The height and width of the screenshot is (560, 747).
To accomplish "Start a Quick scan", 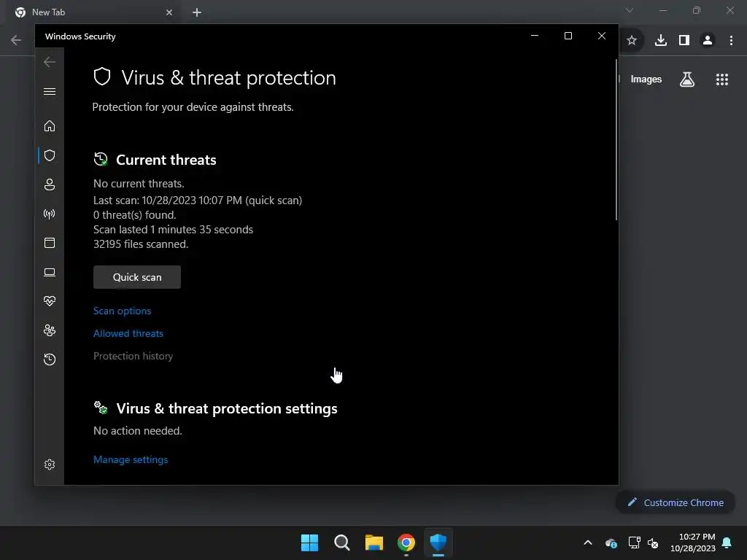I will point(136,277).
